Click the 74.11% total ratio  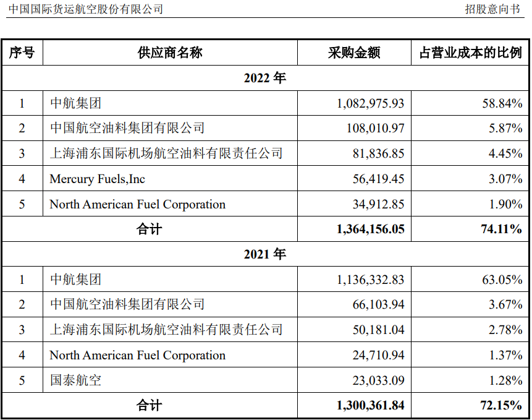[502, 229]
